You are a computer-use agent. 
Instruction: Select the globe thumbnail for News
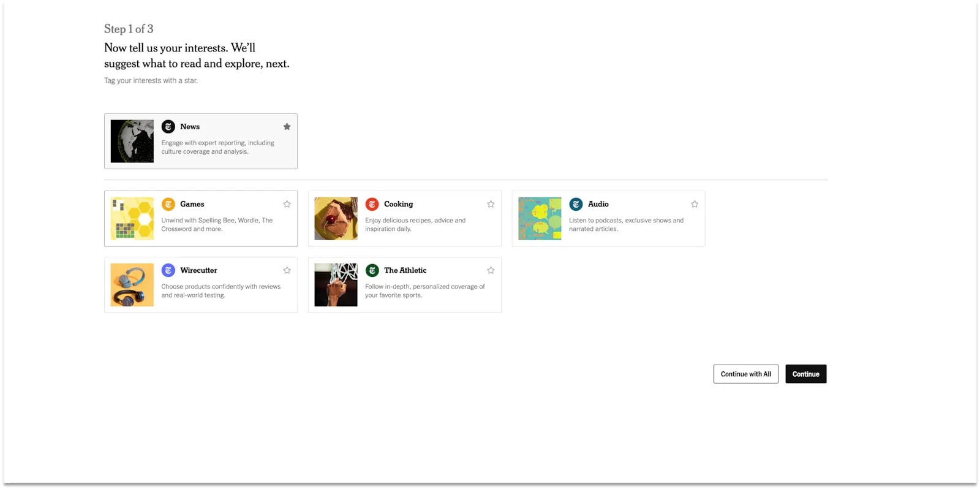pyautogui.click(x=132, y=141)
